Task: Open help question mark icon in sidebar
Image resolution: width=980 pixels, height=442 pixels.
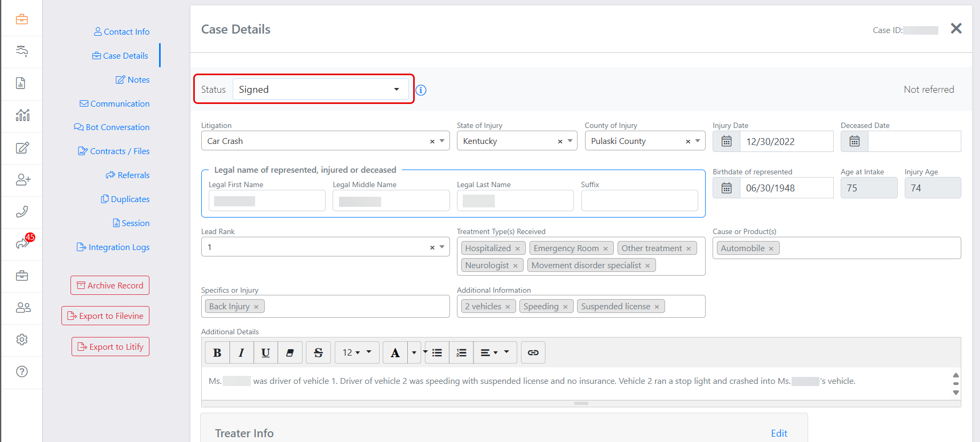Action: pos(22,372)
